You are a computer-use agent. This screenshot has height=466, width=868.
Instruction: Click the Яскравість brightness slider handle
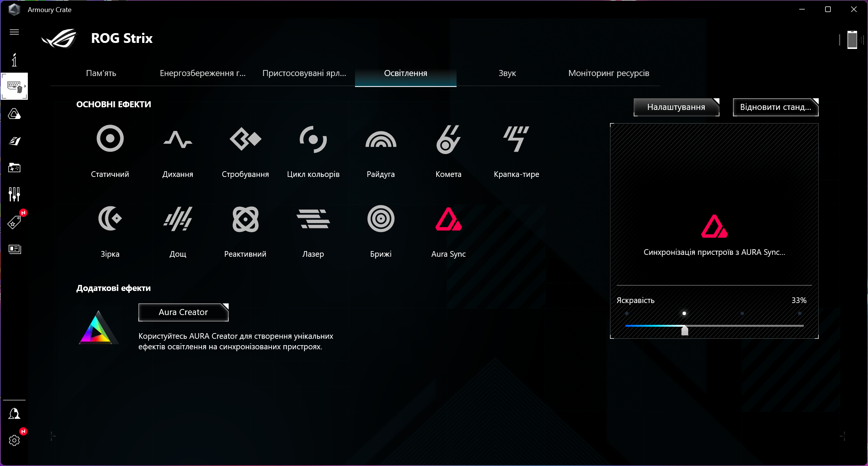click(x=684, y=330)
